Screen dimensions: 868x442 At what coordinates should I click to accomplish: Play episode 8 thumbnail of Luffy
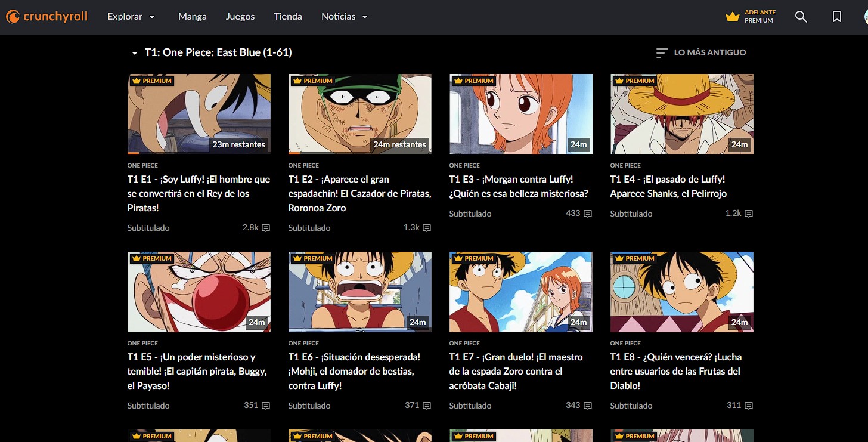(x=682, y=292)
